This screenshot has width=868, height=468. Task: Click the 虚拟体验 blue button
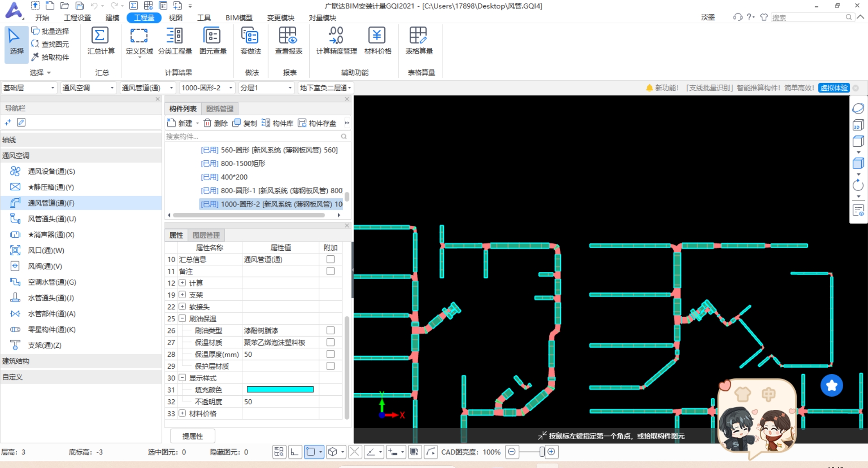click(834, 88)
